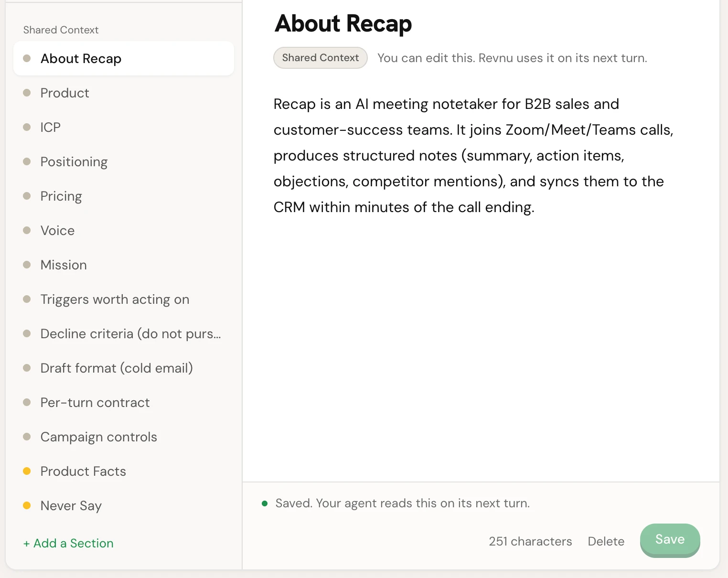728x578 pixels.
Task: Click the green Save button
Action: tap(670, 540)
